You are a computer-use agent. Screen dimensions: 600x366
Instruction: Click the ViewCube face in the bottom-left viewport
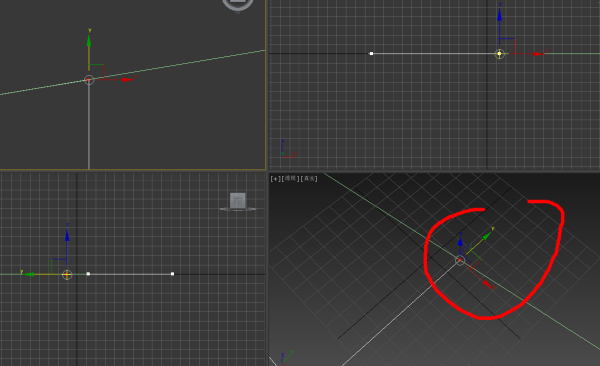[238, 201]
